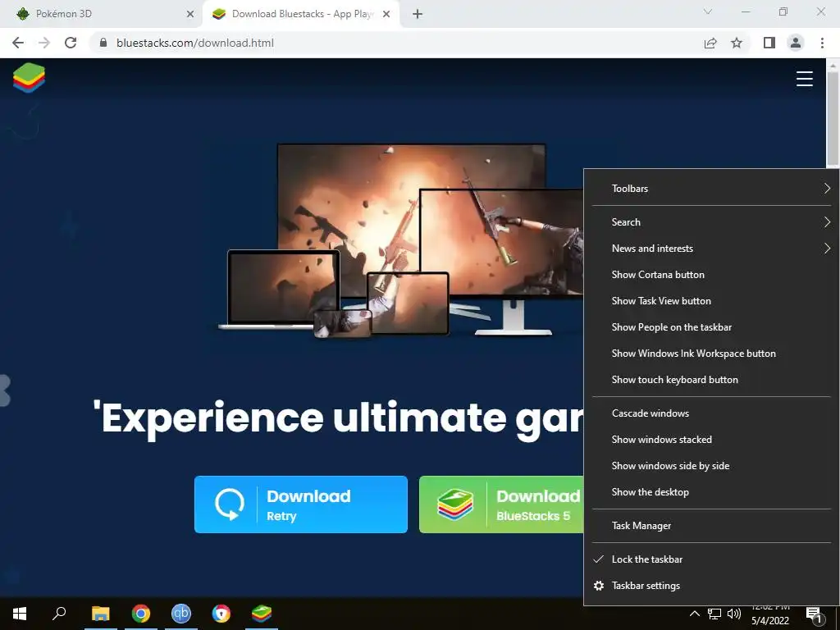The image size is (840, 630).
Task: Click the Download BlueStacks 5 button
Action: point(501,504)
